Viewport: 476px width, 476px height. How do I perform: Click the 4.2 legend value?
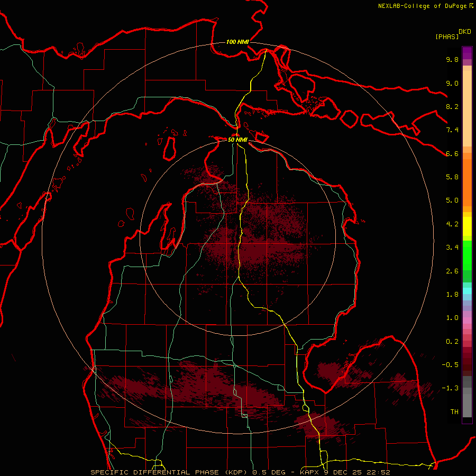click(x=452, y=224)
